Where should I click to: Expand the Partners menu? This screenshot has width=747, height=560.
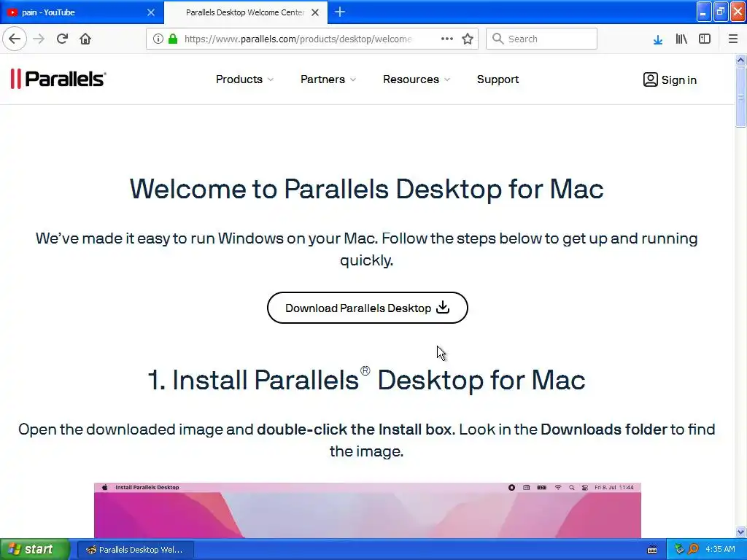pos(328,79)
